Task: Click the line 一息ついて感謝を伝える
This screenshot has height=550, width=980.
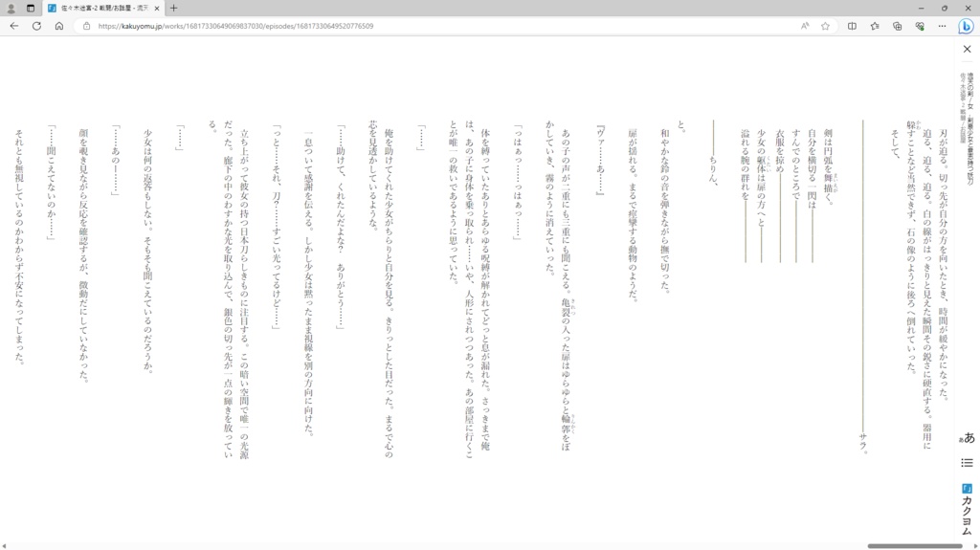Action: coord(309,282)
